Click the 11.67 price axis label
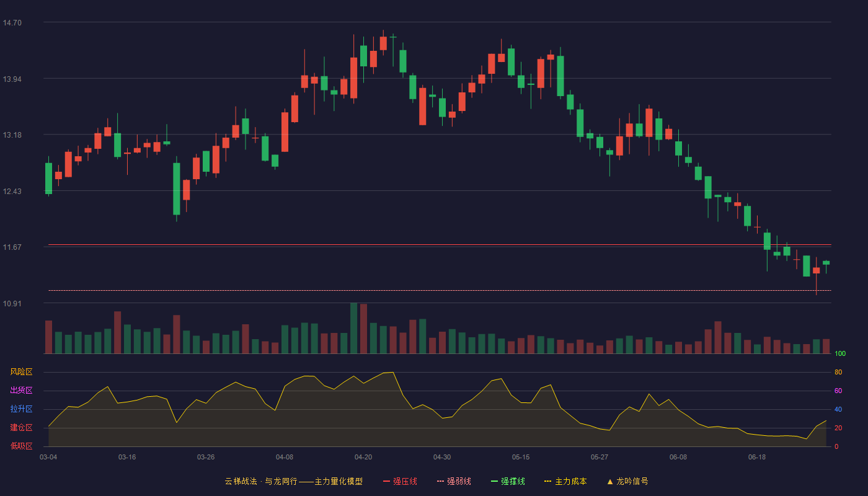This screenshot has height=496, width=868. 12,247
